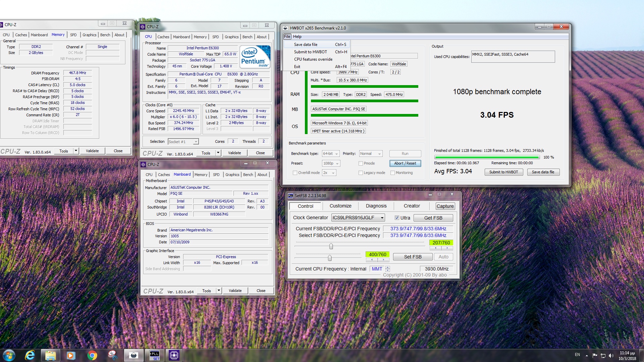Click the Intel Pentium inside logo
Viewport: 644px width, 362px height.
pos(255,57)
